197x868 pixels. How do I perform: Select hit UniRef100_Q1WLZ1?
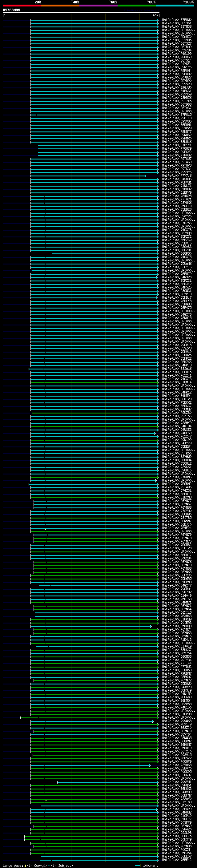pyautogui.click(x=177, y=186)
